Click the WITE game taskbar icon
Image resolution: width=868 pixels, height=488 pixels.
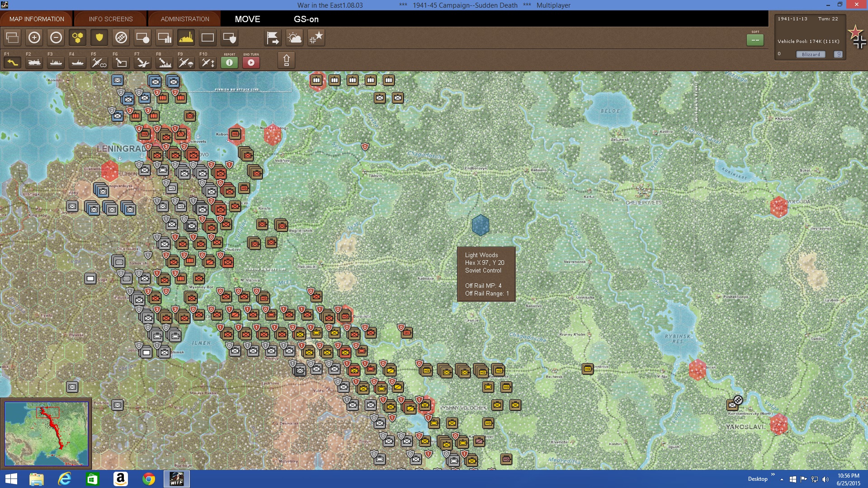(176, 479)
